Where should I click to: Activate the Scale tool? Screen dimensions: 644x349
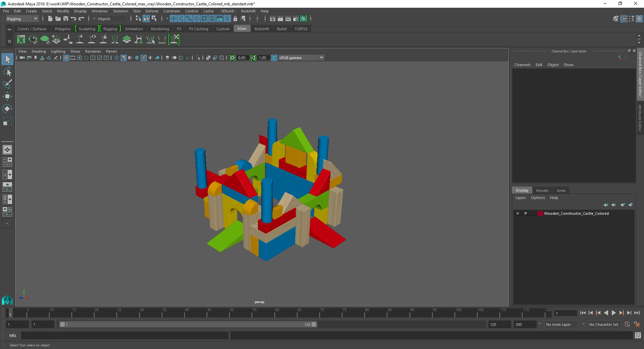7,121
